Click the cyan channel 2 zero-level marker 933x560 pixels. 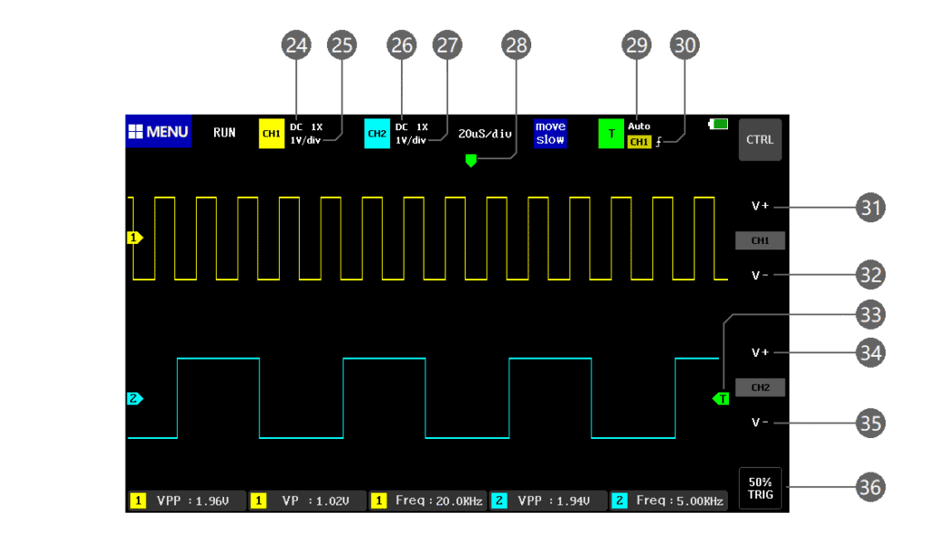(135, 399)
